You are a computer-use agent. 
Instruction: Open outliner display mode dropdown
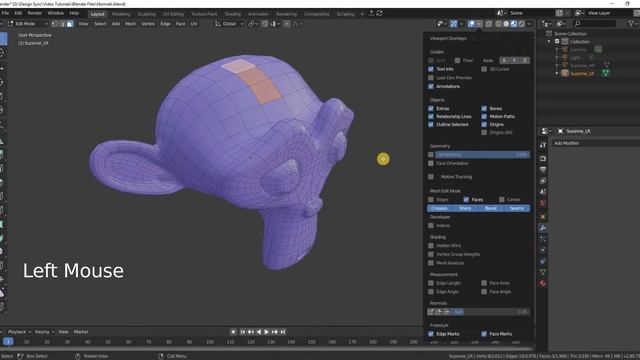546,24
